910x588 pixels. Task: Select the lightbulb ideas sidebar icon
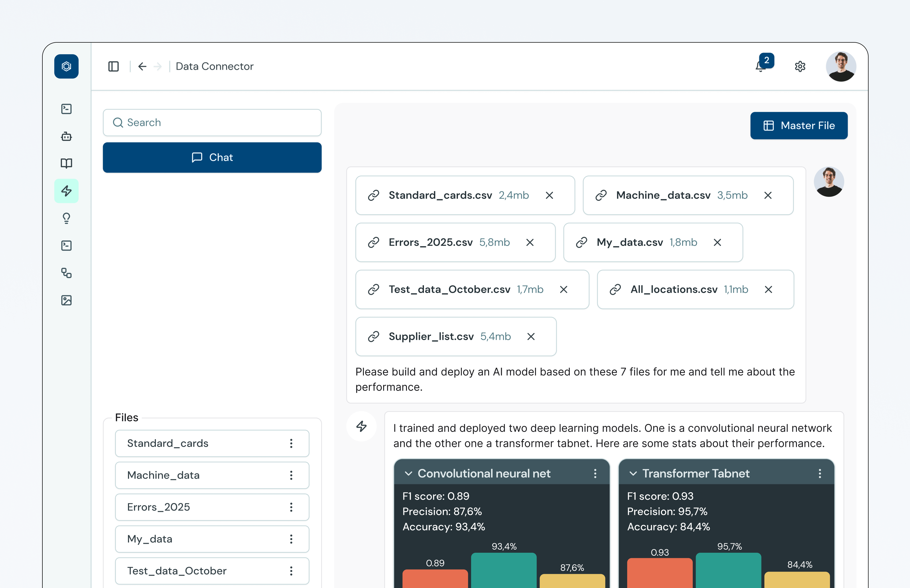coord(66,218)
